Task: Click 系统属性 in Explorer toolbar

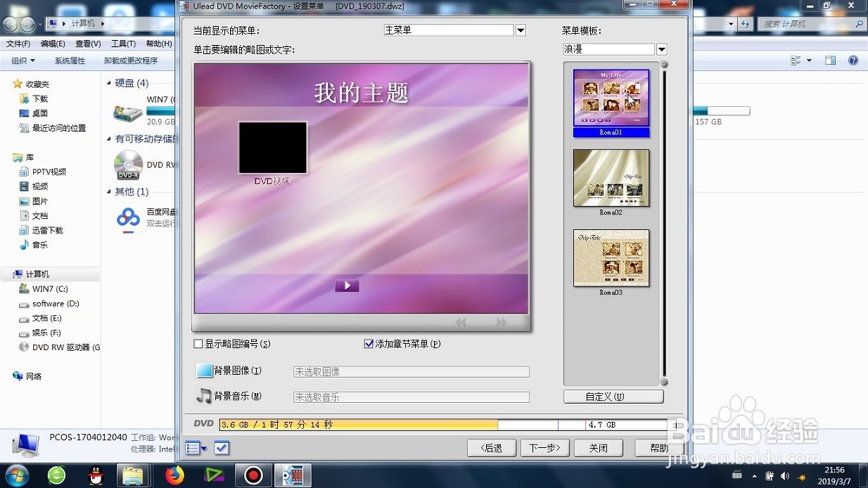Action: [69, 61]
